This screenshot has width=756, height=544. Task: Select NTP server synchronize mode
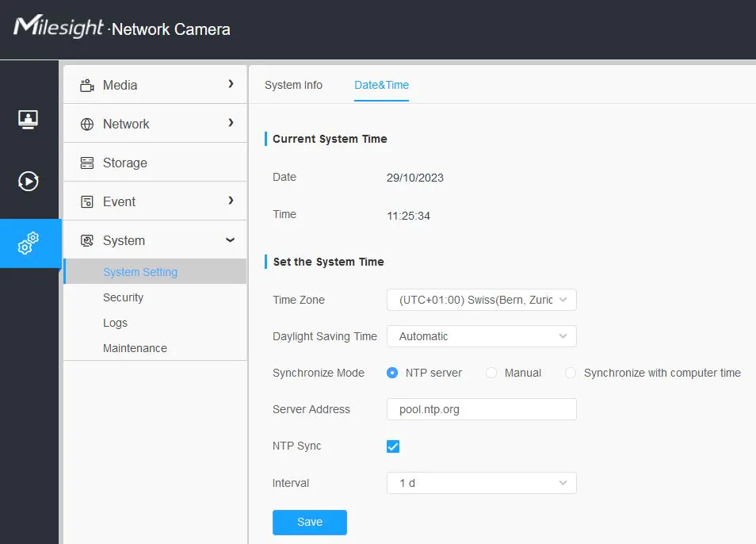392,373
